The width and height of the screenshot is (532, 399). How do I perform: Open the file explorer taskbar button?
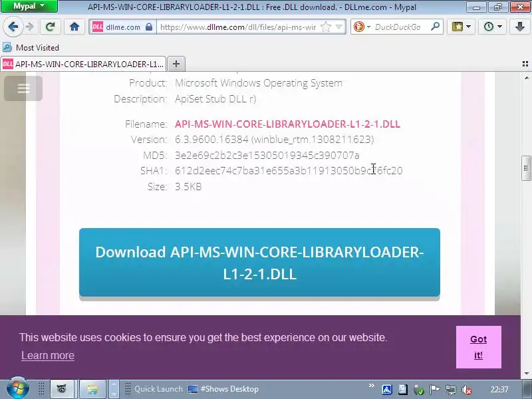tap(92, 389)
